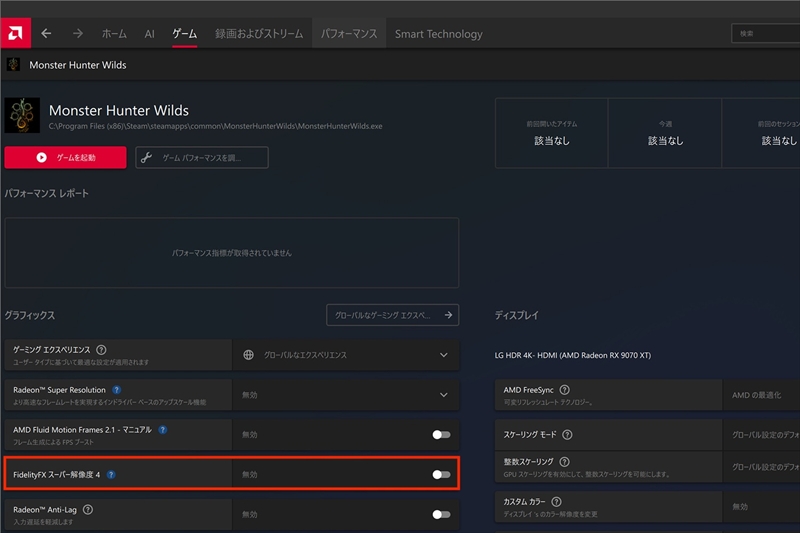Click フレーム生成による FPS ブースト description
Screen dimensions: 800x533
point(54,442)
